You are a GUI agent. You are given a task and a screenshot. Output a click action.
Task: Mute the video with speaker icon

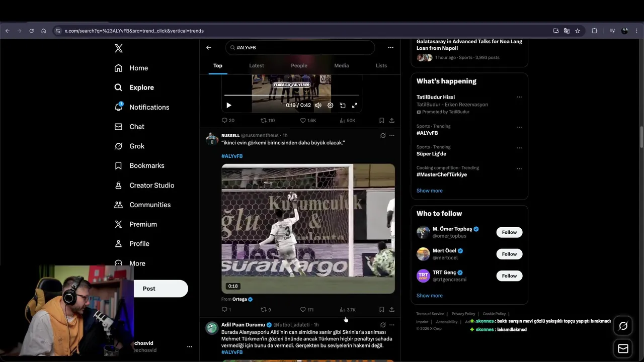tap(318, 105)
